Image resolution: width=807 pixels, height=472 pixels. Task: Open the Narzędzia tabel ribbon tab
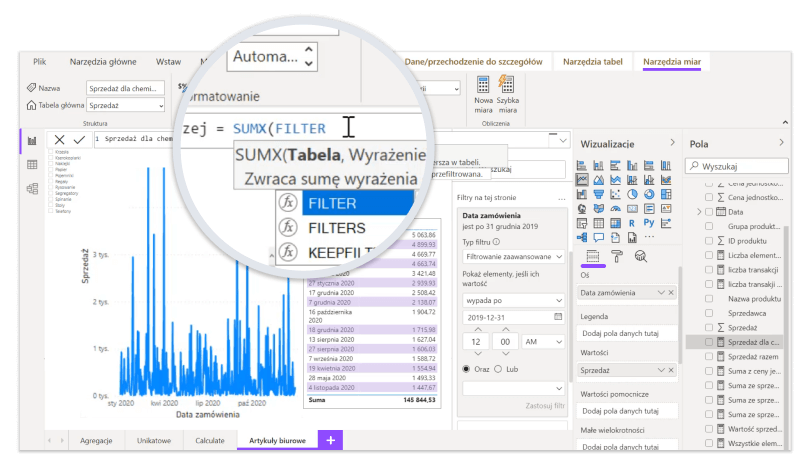(x=592, y=62)
